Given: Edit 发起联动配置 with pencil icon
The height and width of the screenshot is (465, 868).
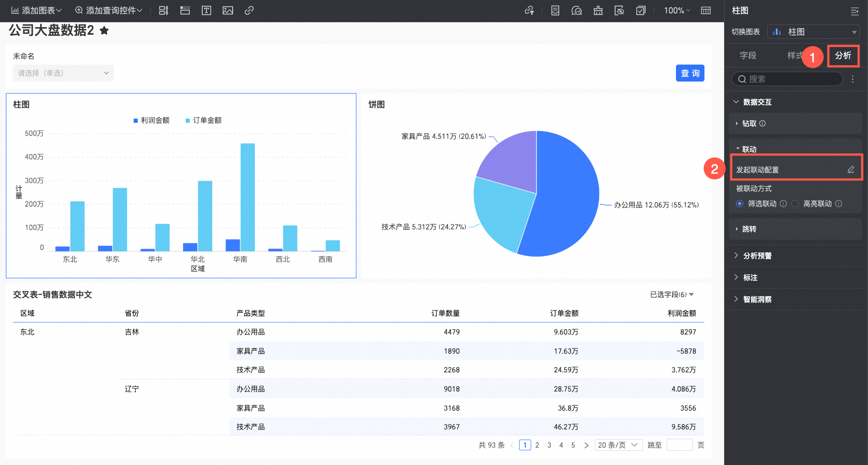Looking at the screenshot, I should (x=851, y=169).
